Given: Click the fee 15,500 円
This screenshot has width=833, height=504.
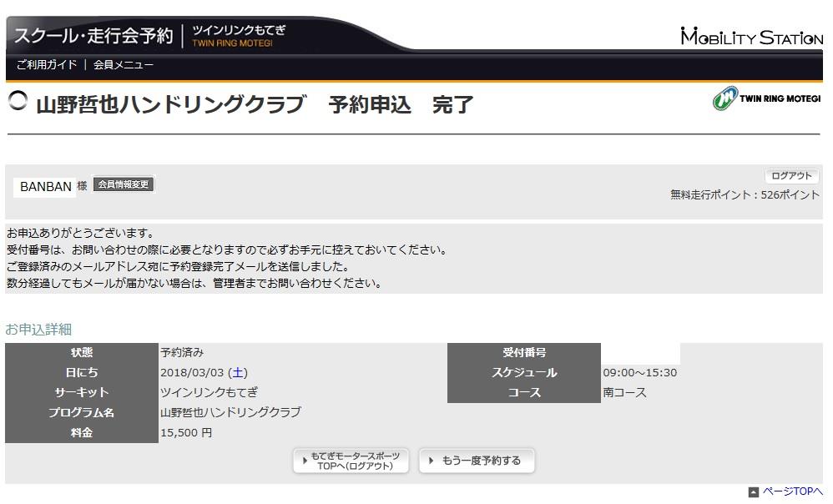Looking at the screenshot, I should [186, 433].
